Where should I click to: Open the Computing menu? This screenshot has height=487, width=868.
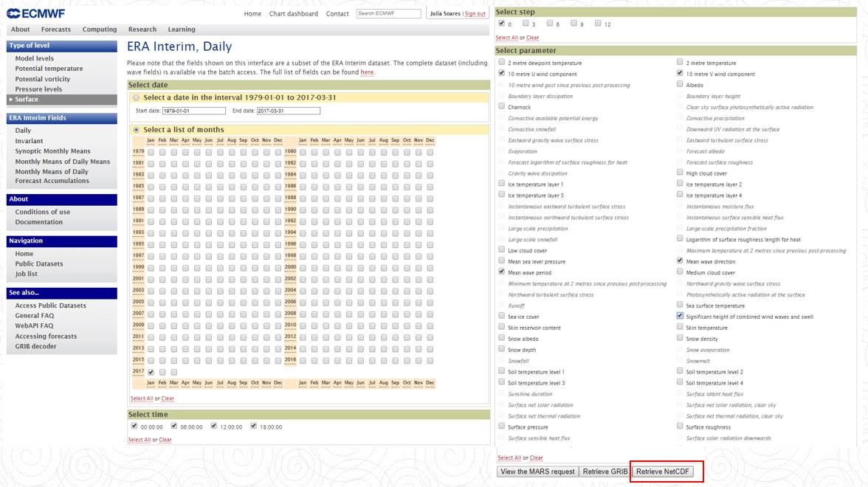point(100,30)
